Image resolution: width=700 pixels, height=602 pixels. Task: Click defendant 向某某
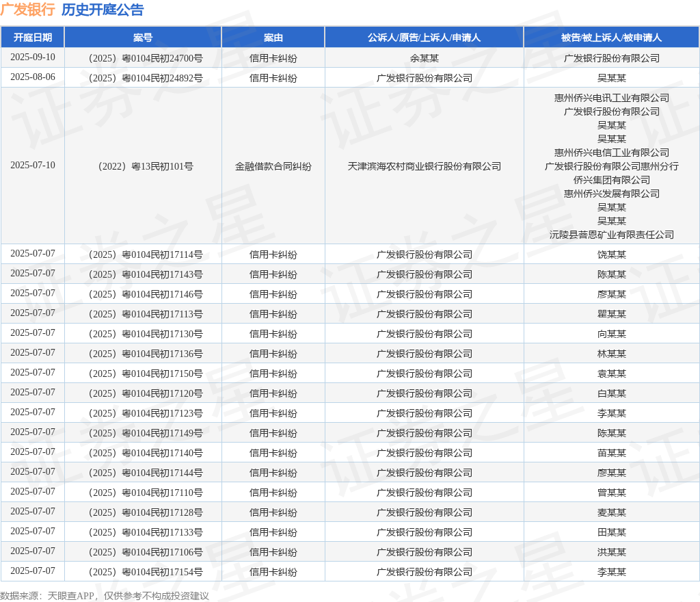tap(612, 334)
